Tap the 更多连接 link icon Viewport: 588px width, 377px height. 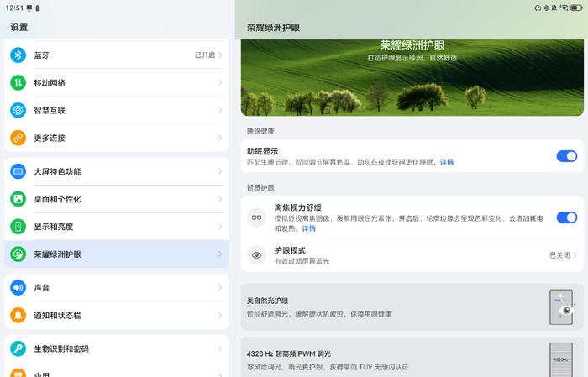(x=18, y=138)
